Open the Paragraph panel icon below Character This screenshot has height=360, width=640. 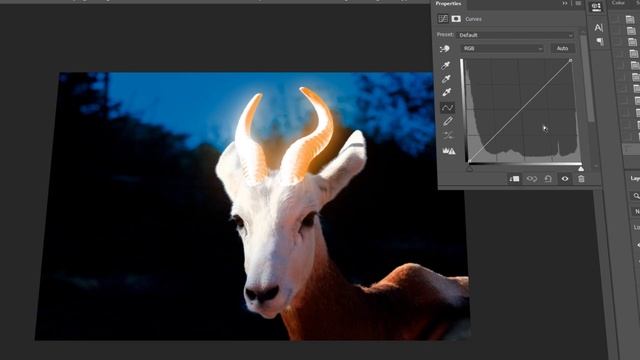(599, 41)
